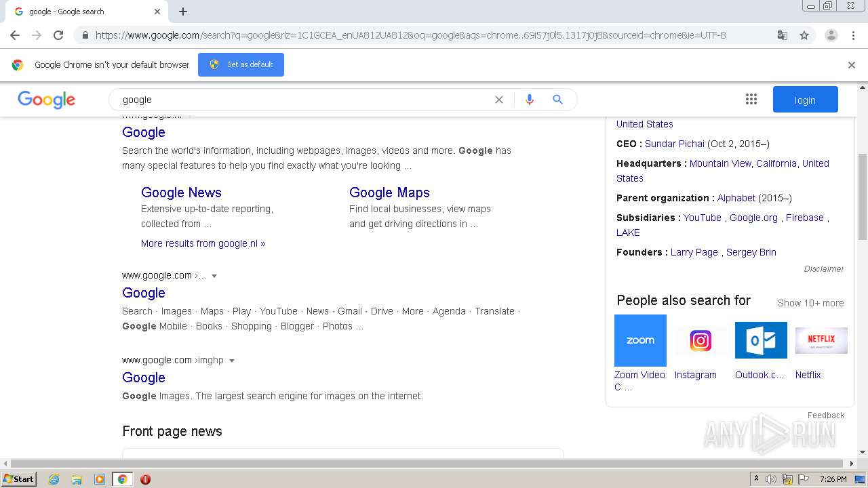868x488 pixels.
Task: Open the Google result under www.google.com ›imghp
Action: point(144,378)
